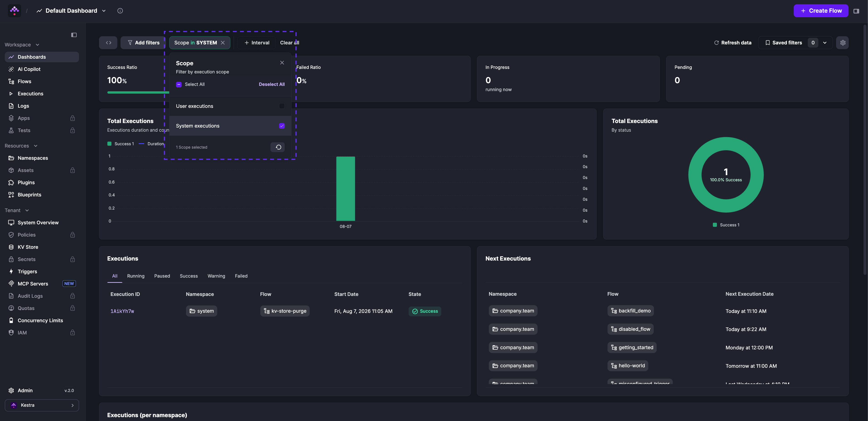Close the Scope popup
868x421 pixels.
(x=282, y=63)
